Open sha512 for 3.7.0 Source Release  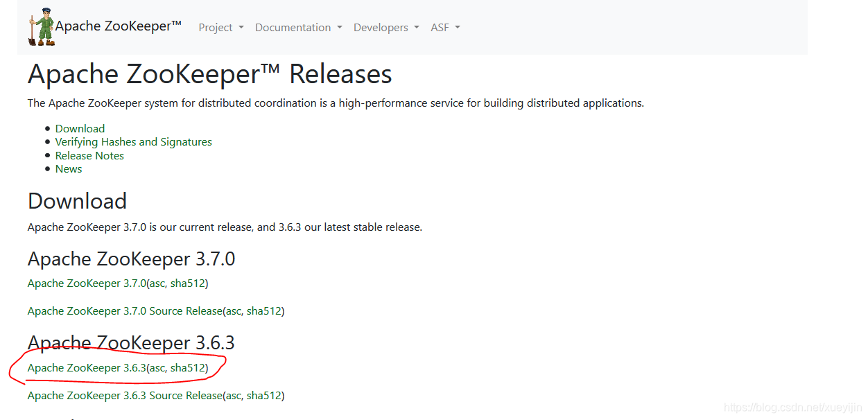tap(263, 310)
